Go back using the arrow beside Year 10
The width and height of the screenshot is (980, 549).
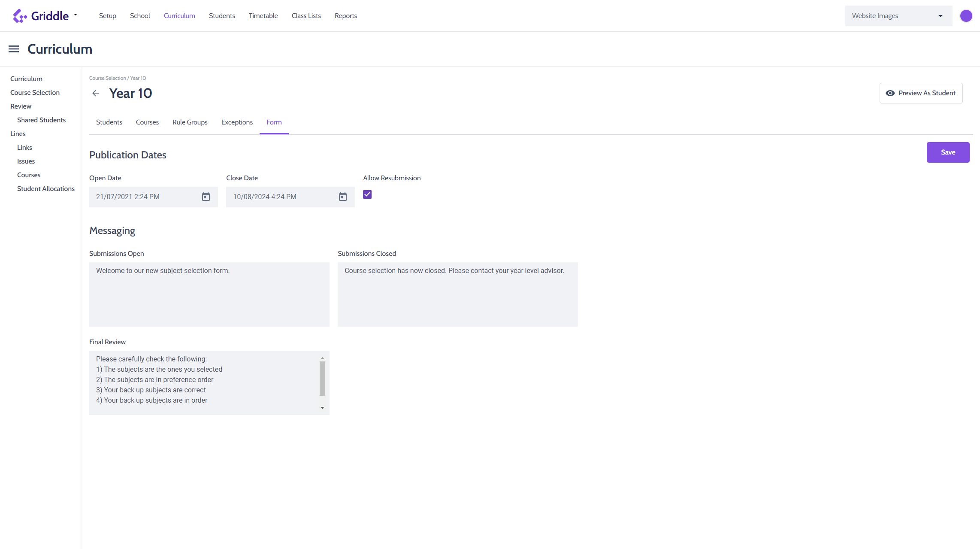(x=96, y=93)
